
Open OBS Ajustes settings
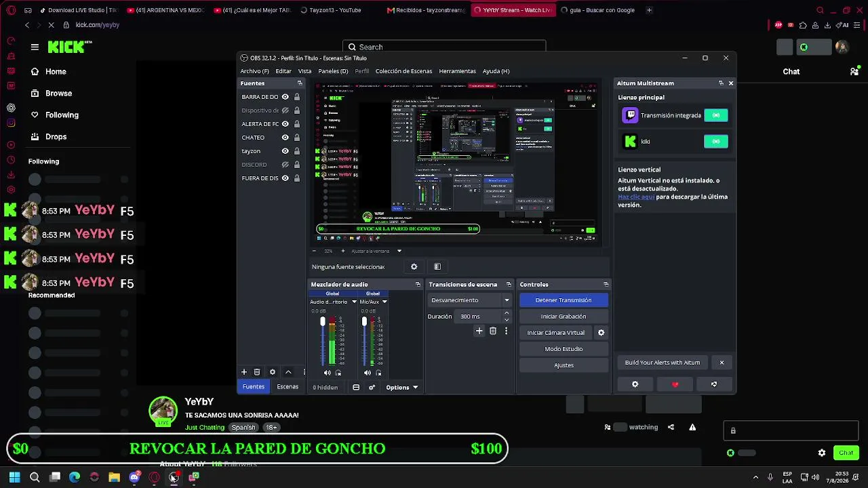point(564,365)
